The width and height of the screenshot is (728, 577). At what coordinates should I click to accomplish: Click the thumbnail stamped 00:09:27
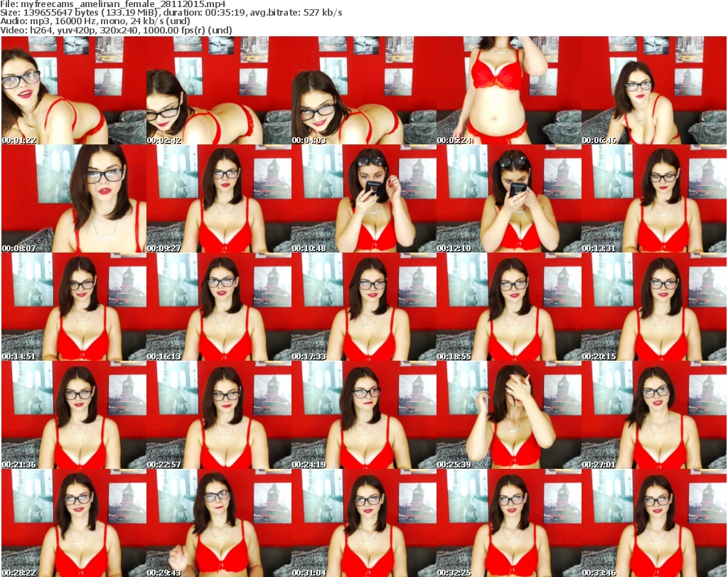(x=219, y=198)
